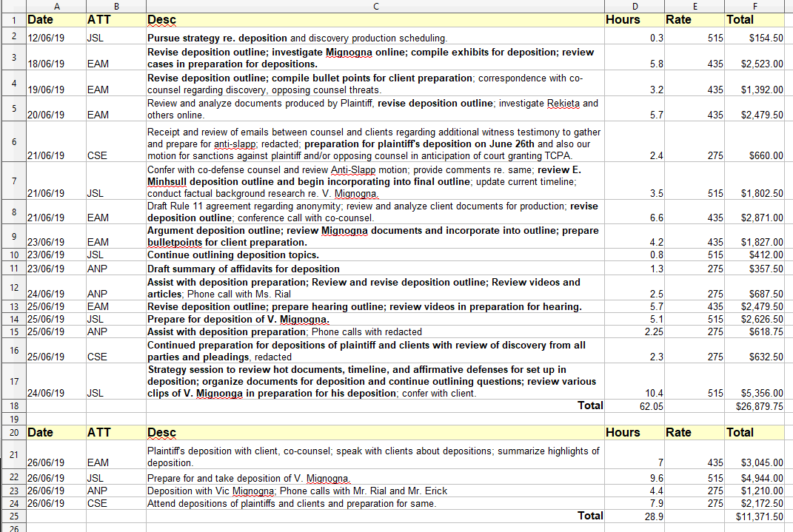Select the hours cell '10.4'
793x532 pixels.
click(635, 382)
